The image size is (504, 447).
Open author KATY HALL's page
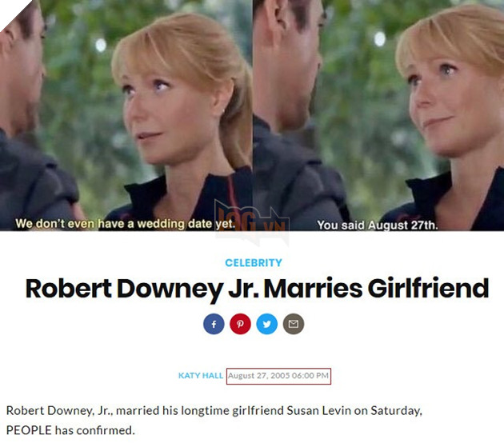coord(201,376)
